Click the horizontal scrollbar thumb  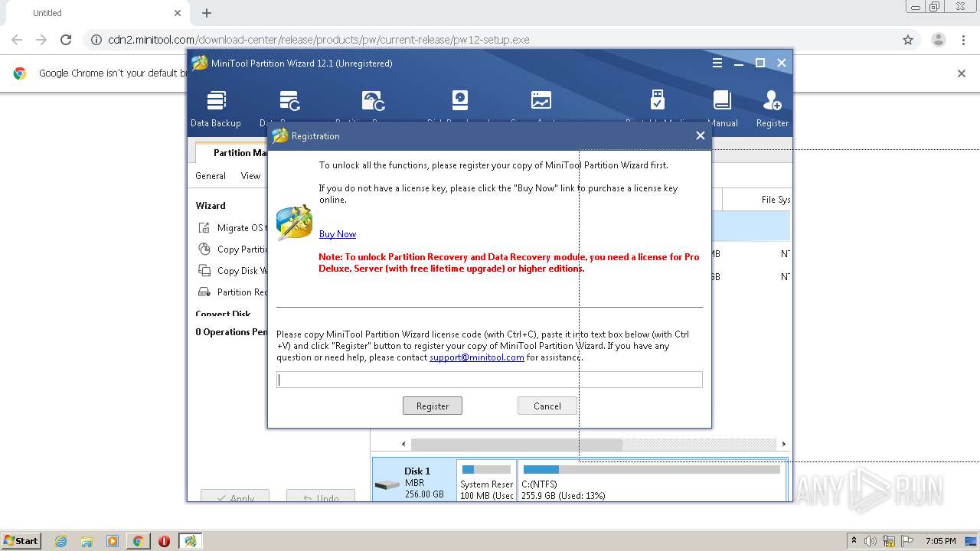point(517,444)
